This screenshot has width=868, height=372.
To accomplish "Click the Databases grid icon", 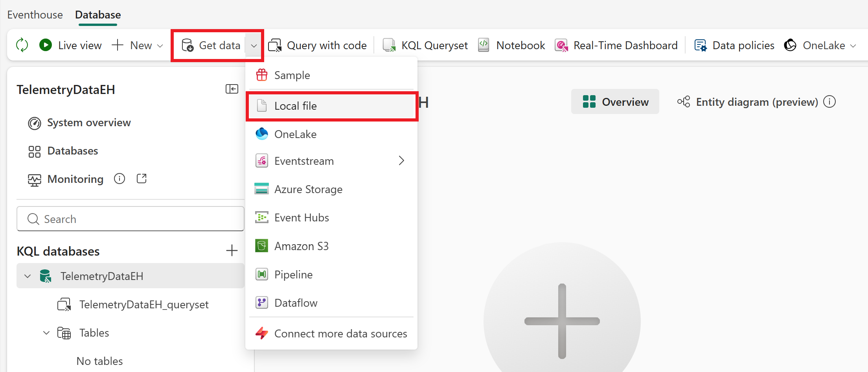I will coord(35,151).
